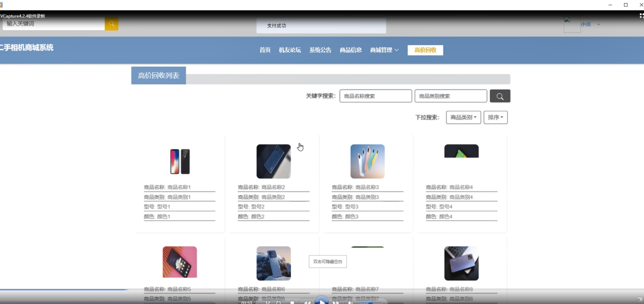Click text 商品名称: 商品名称3
The image size is (644, 304).
click(356, 187)
